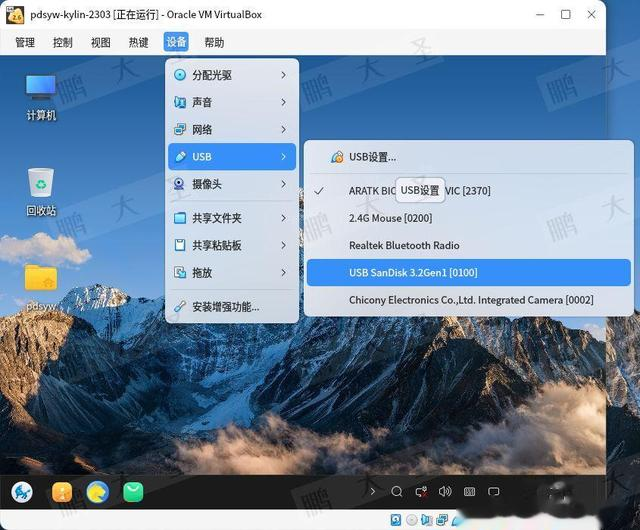Image resolution: width=640 pixels, height=530 pixels.
Task: Open the search magnifier in guest tray
Action: [x=397, y=491]
